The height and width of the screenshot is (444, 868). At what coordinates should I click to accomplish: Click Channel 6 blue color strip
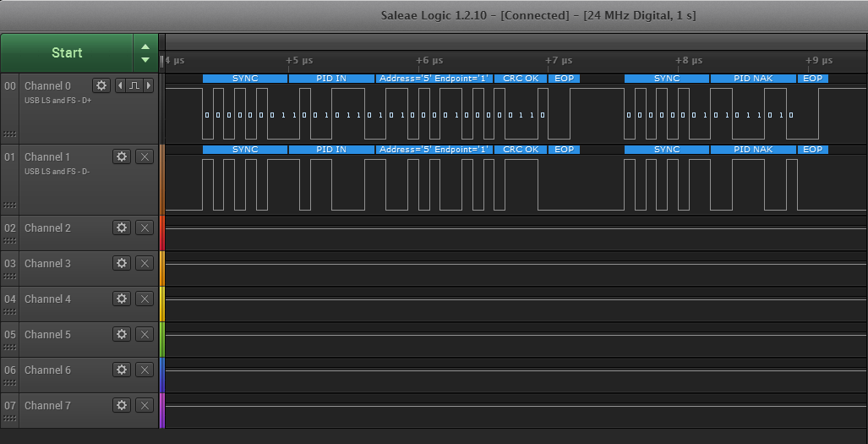point(162,375)
